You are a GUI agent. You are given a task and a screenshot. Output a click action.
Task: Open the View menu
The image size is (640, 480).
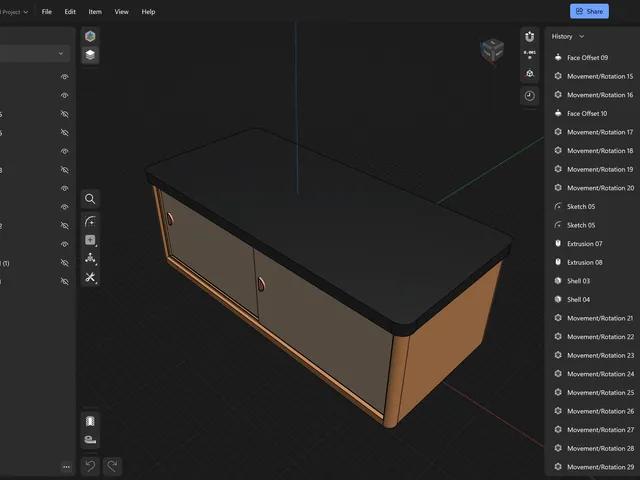pyautogui.click(x=122, y=12)
